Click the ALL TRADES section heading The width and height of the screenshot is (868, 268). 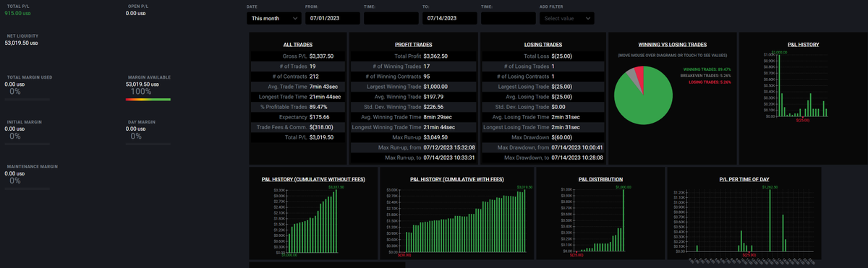click(x=297, y=45)
